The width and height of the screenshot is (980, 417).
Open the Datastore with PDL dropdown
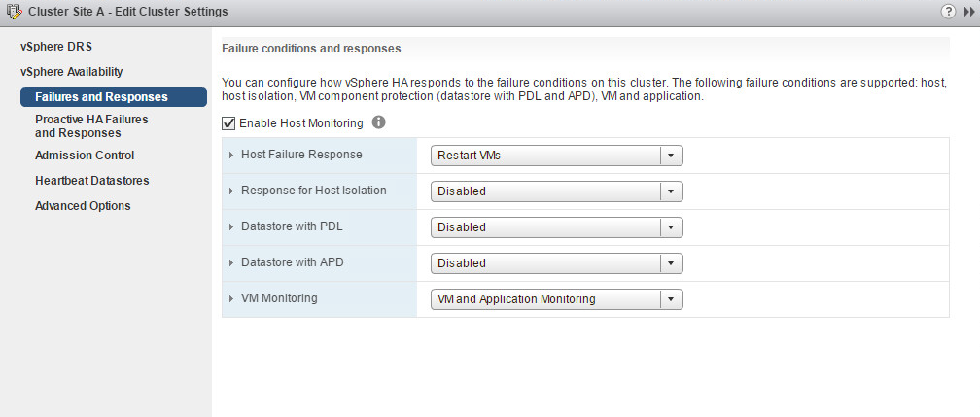(x=556, y=227)
